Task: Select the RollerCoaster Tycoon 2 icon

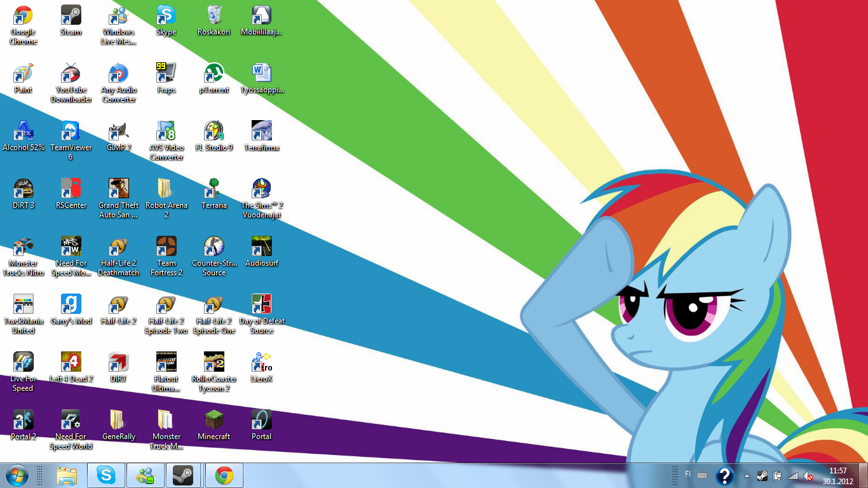Action: coord(214,372)
